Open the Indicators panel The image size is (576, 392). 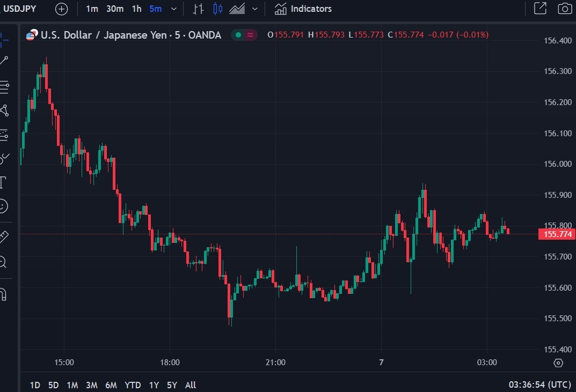pos(303,9)
